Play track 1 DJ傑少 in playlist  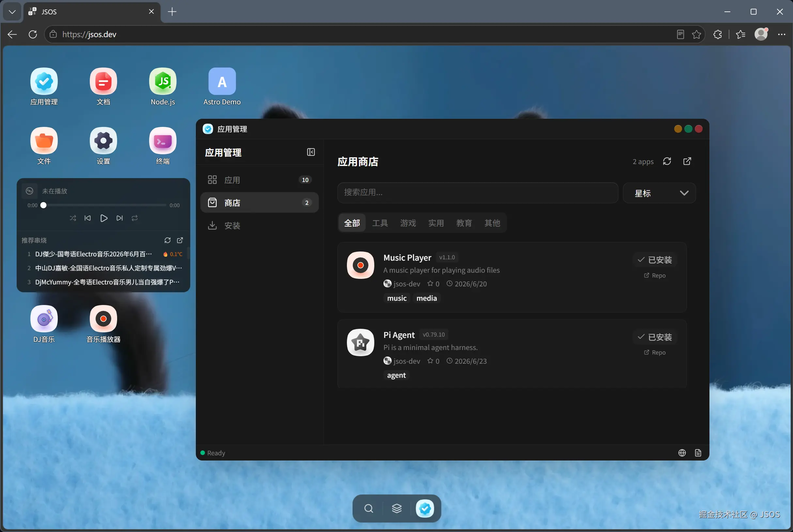[104, 254]
